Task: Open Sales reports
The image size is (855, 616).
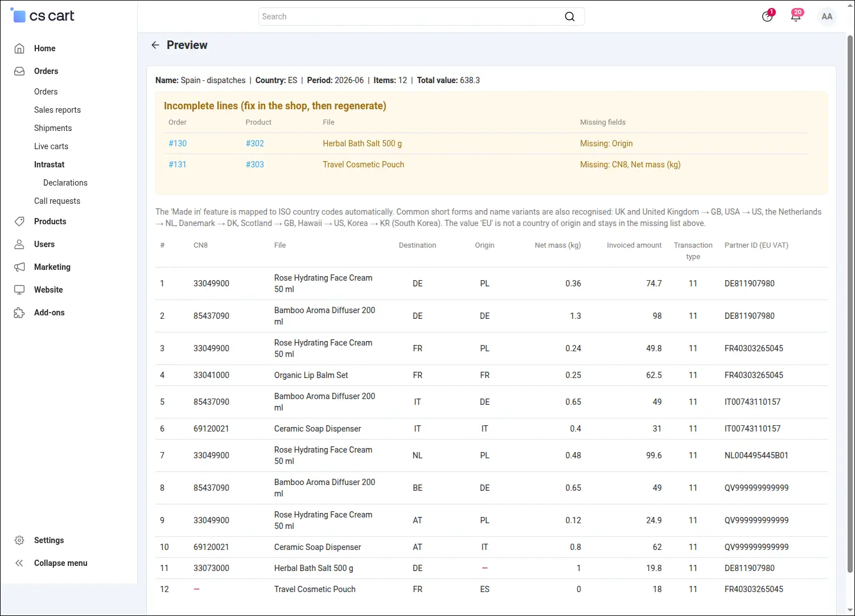Action: coord(57,110)
